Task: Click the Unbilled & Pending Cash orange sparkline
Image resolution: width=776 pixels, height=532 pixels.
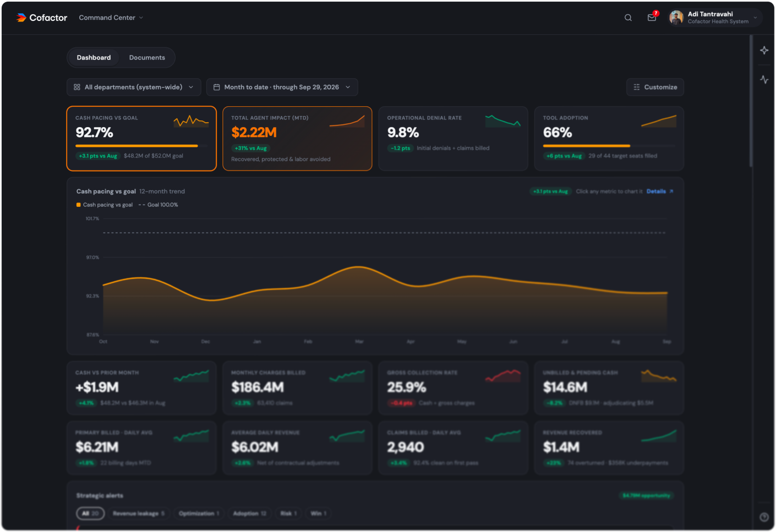Action: pyautogui.click(x=659, y=376)
